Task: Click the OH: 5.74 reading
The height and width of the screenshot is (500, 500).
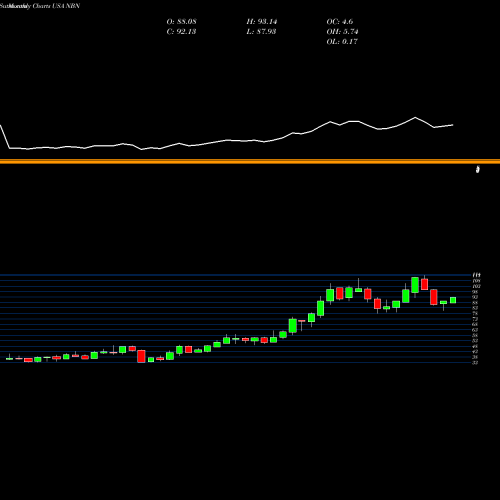Action: [x=342, y=32]
